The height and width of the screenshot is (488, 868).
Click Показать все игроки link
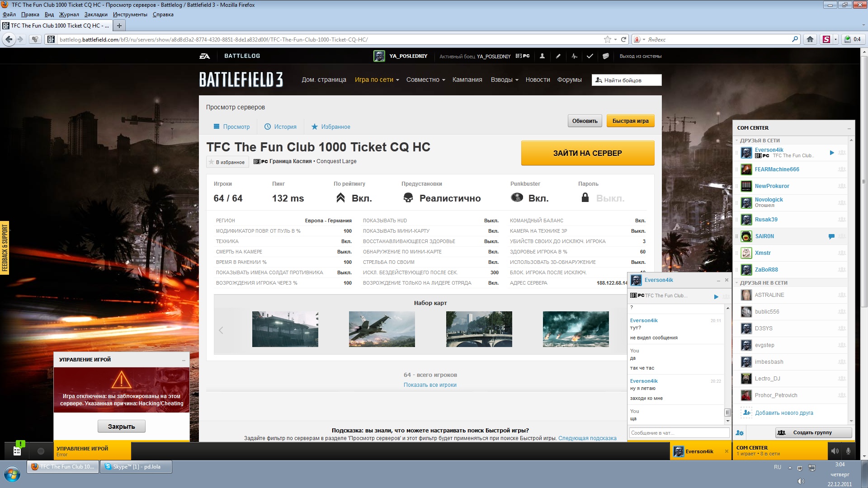tap(430, 385)
